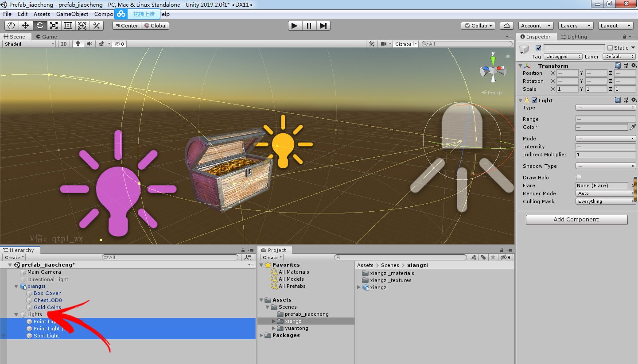Open the GameObject menu
The image size is (638, 364).
[x=72, y=14]
